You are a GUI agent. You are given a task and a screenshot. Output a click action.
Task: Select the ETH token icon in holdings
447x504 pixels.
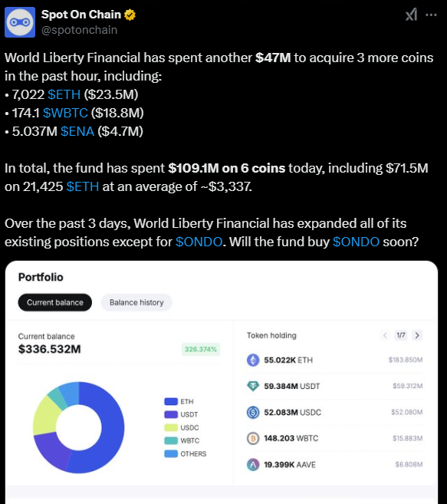pos(253,360)
